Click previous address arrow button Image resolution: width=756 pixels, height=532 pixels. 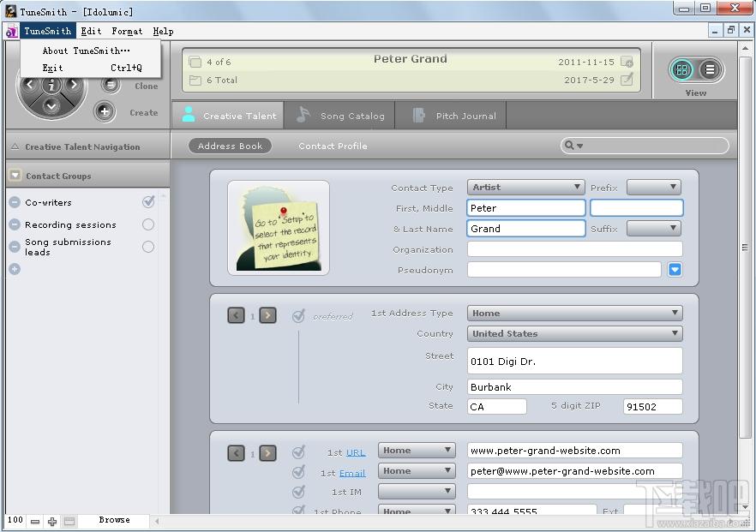(x=236, y=315)
